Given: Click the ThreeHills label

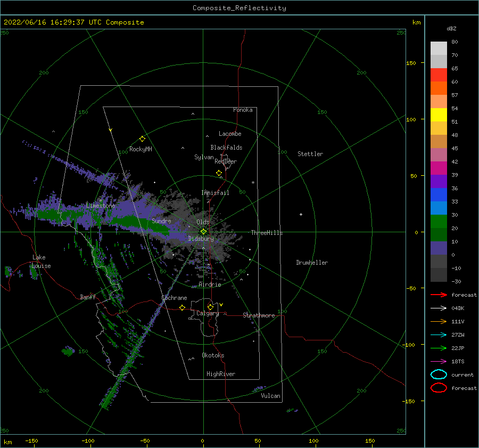Looking at the screenshot, I should pyautogui.click(x=267, y=233).
